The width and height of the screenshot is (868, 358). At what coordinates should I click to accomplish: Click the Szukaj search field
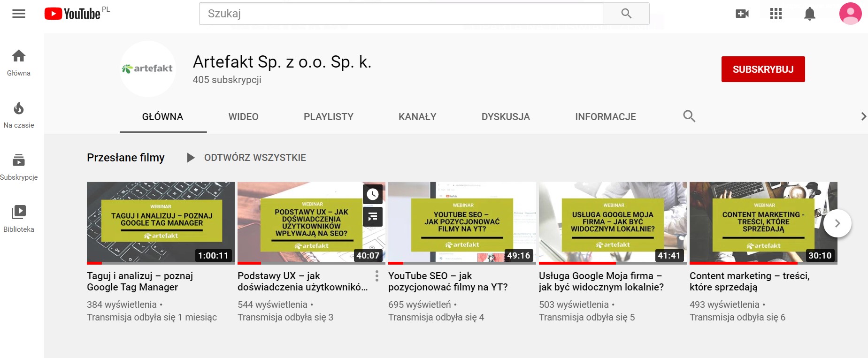tap(401, 14)
